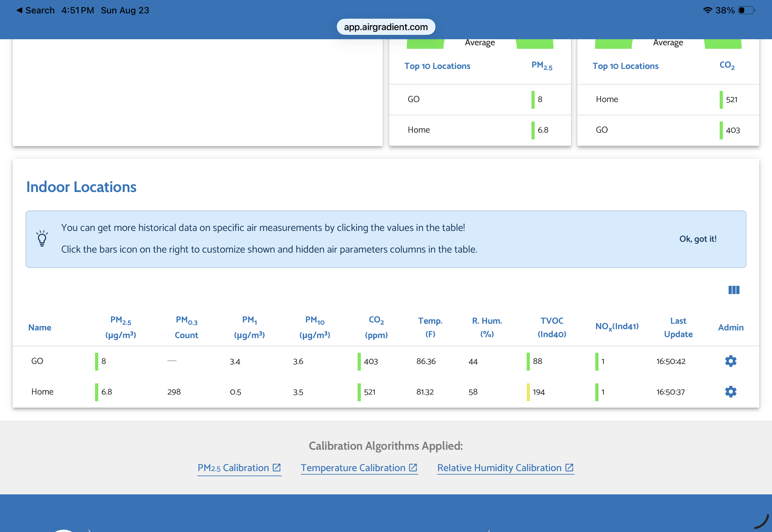Image resolution: width=772 pixels, height=532 pixels.
Task: Open the table columns customization icon
Action: (734, 290)
